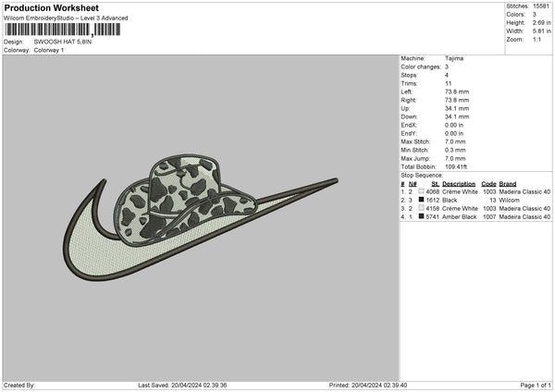The height and width of the screenshot is (392, 555).
Task: Click the Crème White swatch in row 1
Action: click(x=421, y=191)
